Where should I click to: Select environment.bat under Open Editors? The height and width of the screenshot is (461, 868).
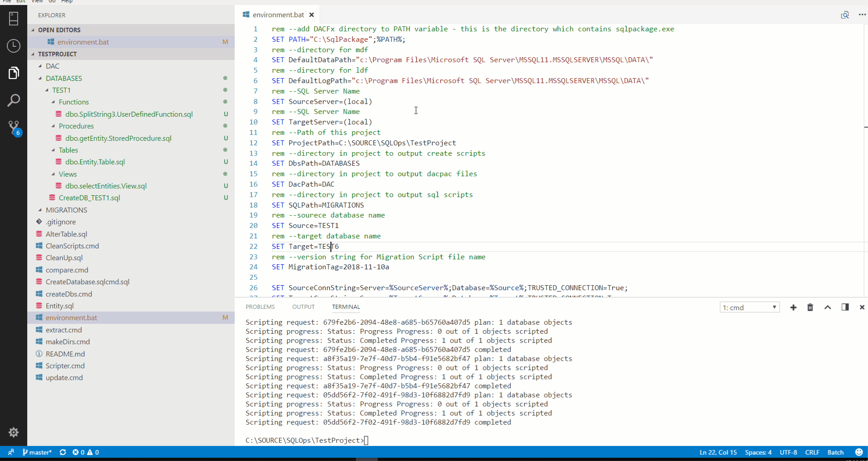coord(131,42)
